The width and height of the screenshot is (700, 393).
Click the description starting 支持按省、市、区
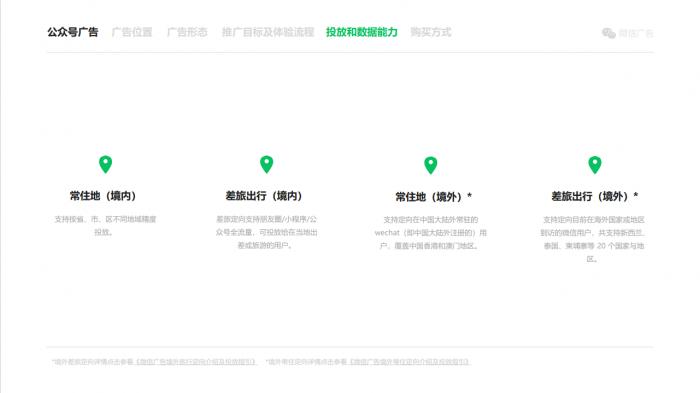(x=105, y=226)
